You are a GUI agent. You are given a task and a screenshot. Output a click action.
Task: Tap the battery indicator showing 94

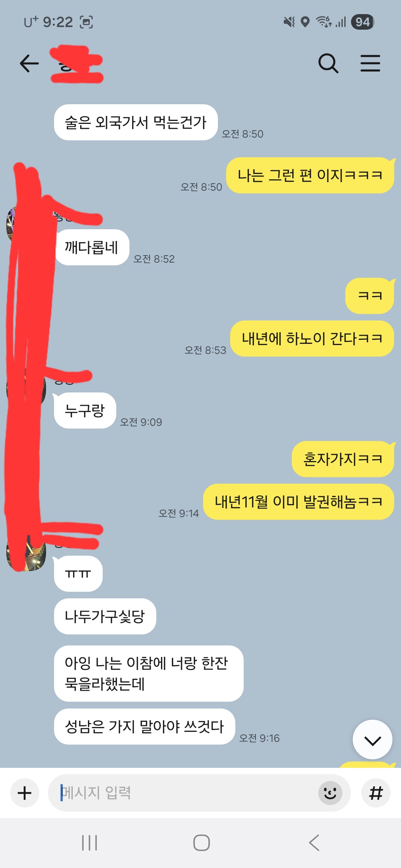tap(362, 22)
